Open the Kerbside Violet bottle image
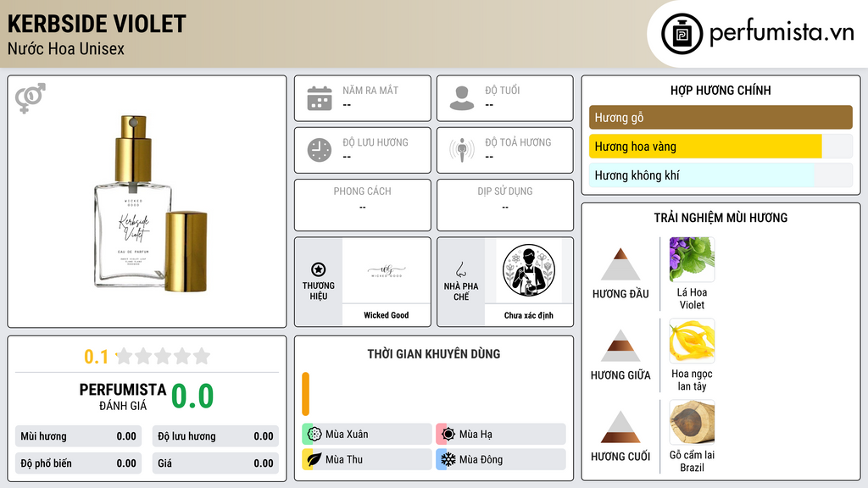Viewport: 868px width, 488px height. tap(151, 203)
